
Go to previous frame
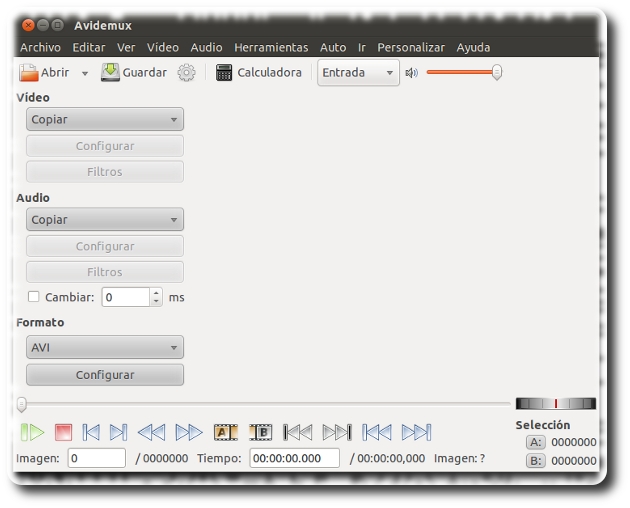click(x=91, y=432)
